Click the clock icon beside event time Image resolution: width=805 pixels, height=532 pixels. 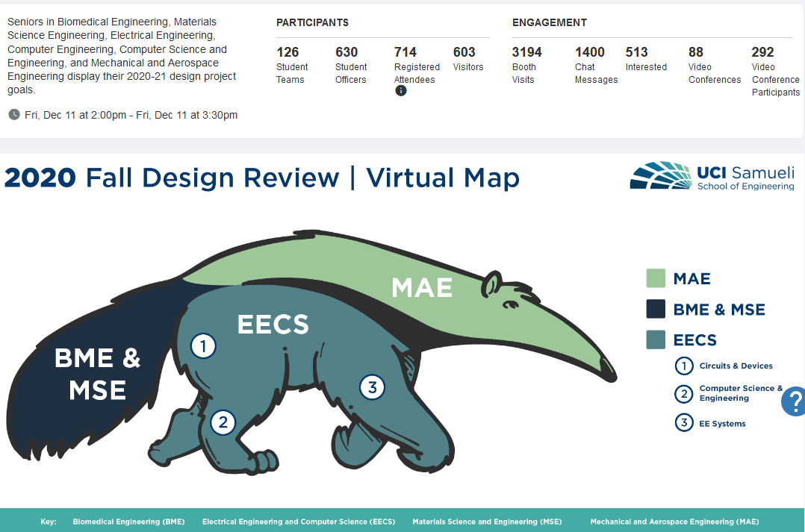pos(14,114)
